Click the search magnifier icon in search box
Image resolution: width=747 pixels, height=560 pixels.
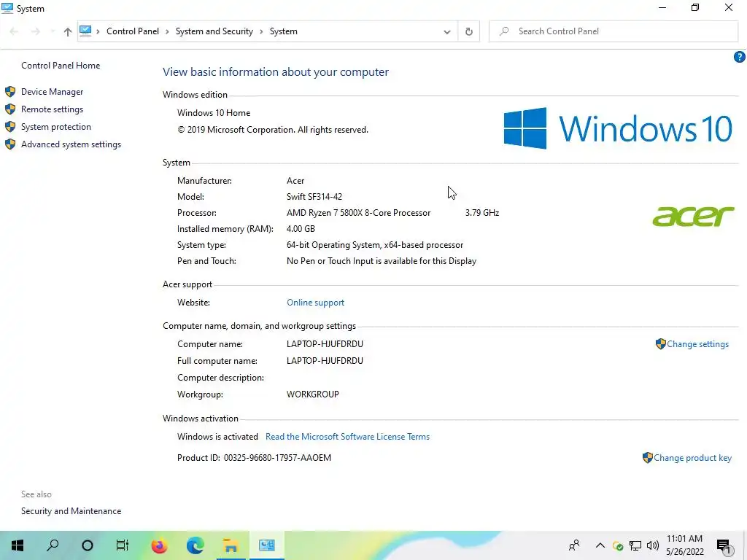point(504,31)
